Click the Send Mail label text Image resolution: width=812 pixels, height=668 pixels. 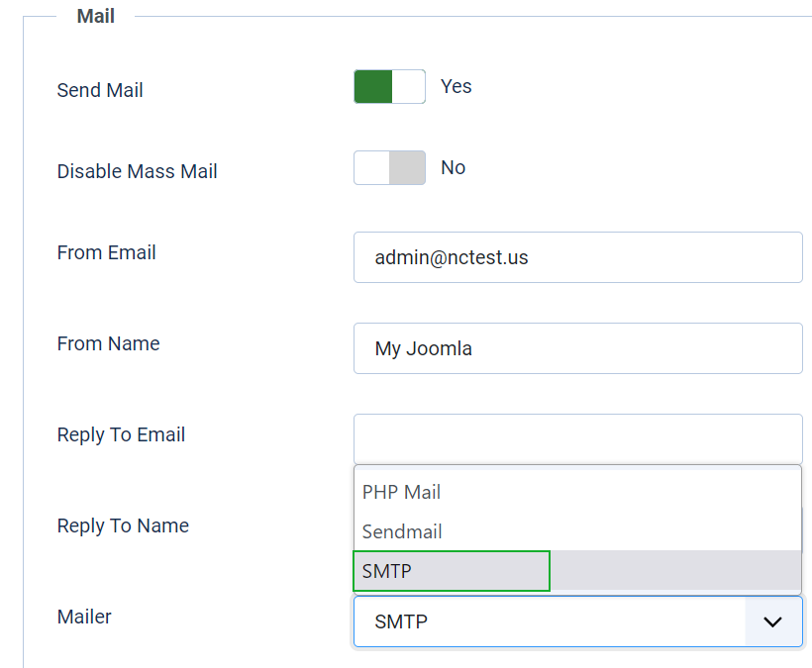pyautogui.click(x=100, y=90)
